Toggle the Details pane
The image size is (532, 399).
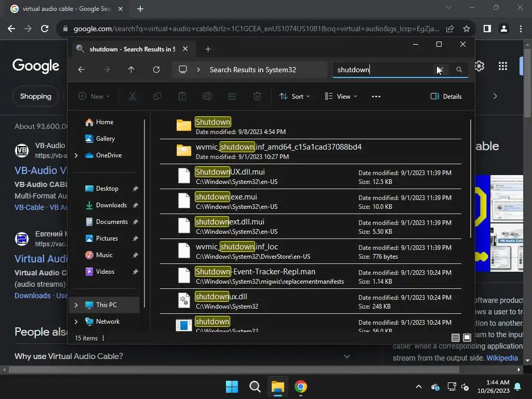click(x=446, y=96)
